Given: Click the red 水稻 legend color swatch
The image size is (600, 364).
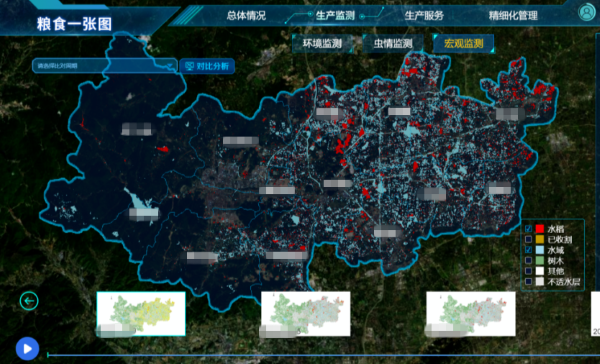Looking at the screenshot, I should pos(540,229).
